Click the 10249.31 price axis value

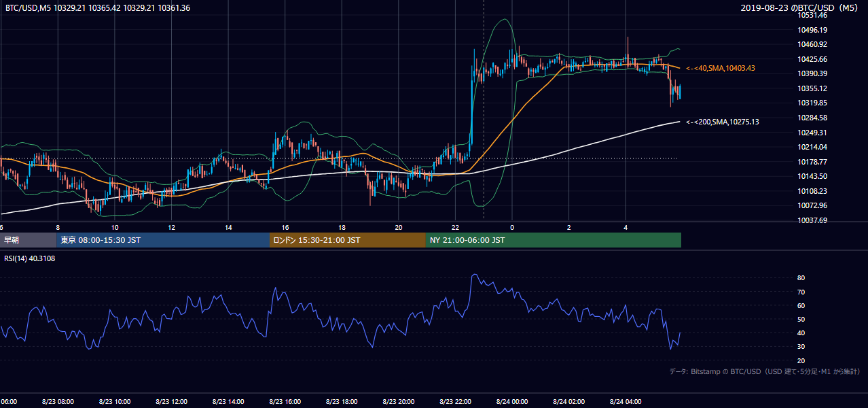point(812,133)
